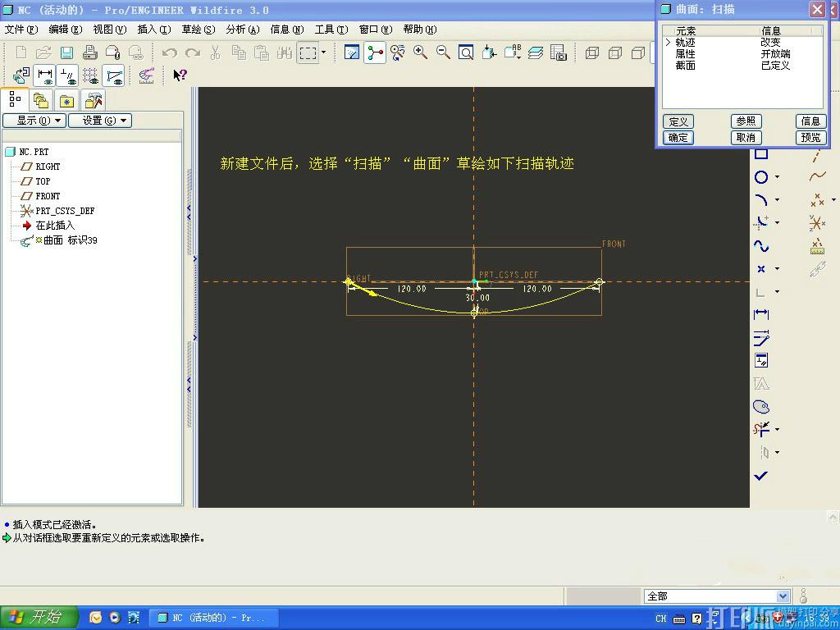
Task: Open the layers icon in the toolbar
Action: click(535, 52)
